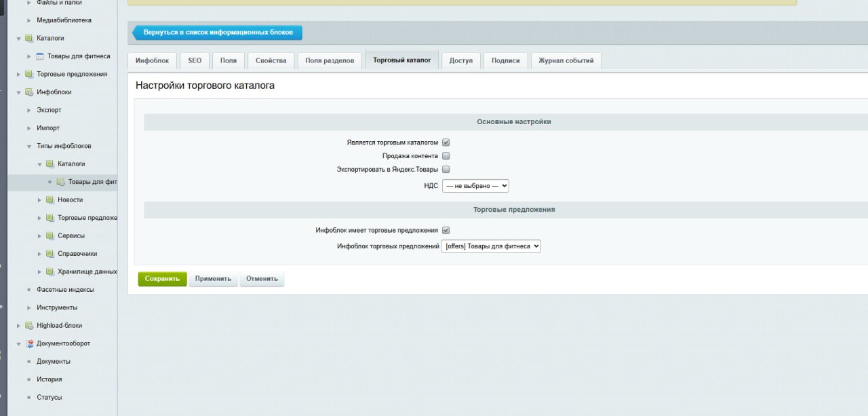Open the Поля разделов tab

coord(330,60)
